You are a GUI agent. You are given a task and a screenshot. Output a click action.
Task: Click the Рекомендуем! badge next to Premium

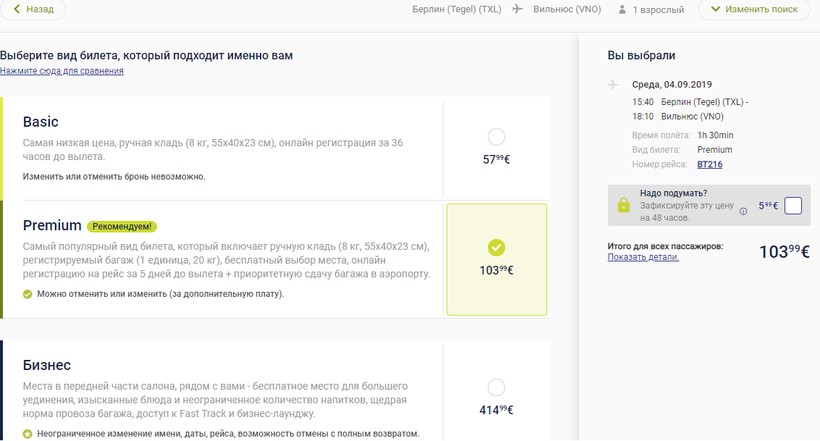[122, 227]
